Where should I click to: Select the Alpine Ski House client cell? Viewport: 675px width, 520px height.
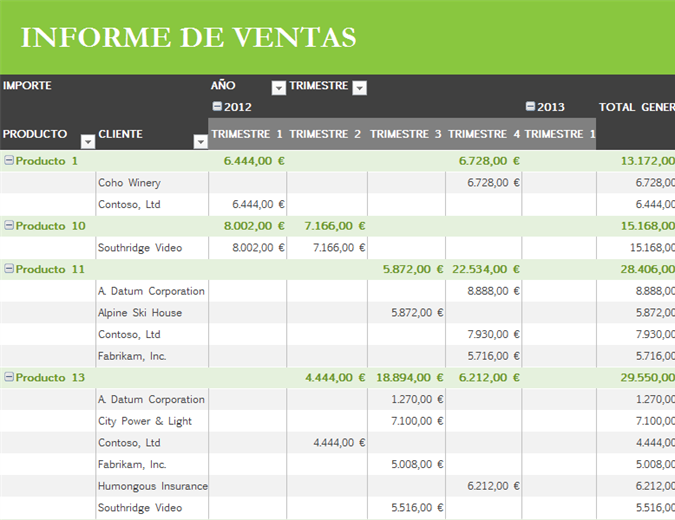click(138, 313)
